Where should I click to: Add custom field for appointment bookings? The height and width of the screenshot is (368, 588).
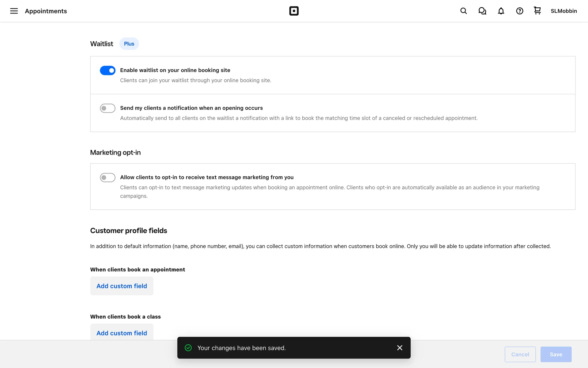pyautogui.click(x=122, y=286)
